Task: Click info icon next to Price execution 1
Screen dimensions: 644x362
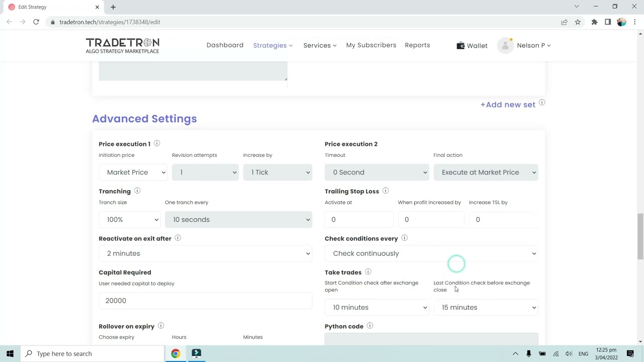Action: (156, 143)
